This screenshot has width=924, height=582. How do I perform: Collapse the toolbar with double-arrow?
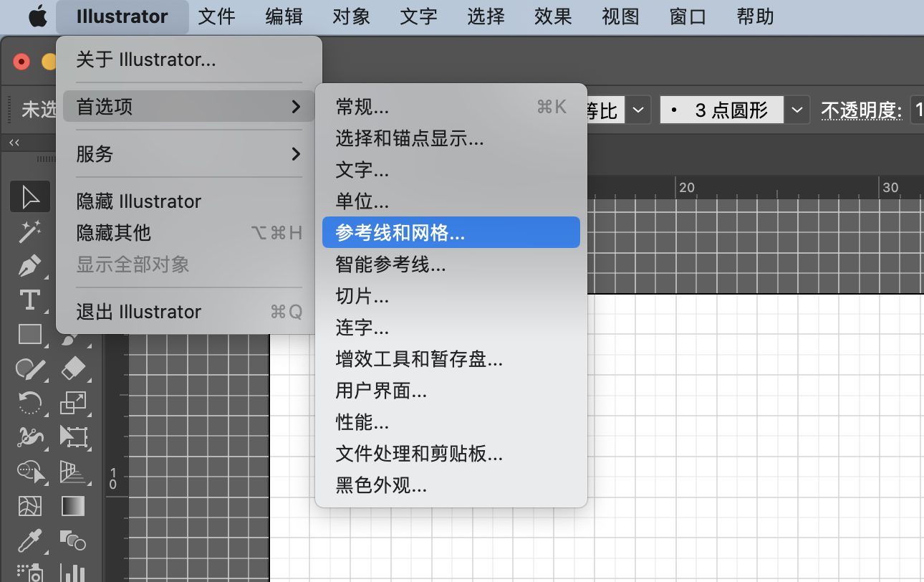(x=14, y=143)
